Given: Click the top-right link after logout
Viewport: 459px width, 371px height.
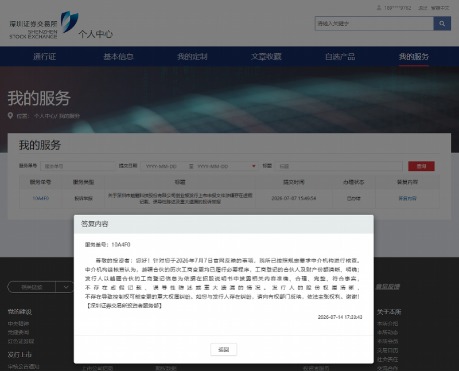Looking at the screenshot, I should click(x=440, y=8).
